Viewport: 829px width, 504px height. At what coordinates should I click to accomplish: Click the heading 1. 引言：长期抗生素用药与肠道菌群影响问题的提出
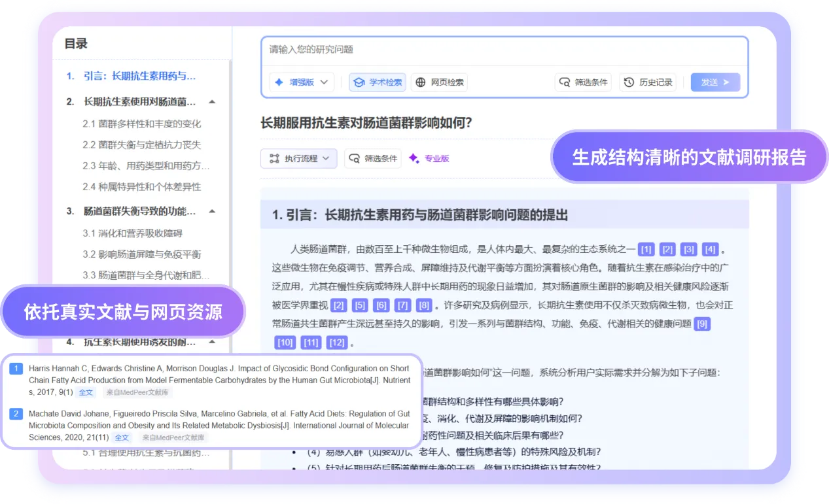coord(419,215)
